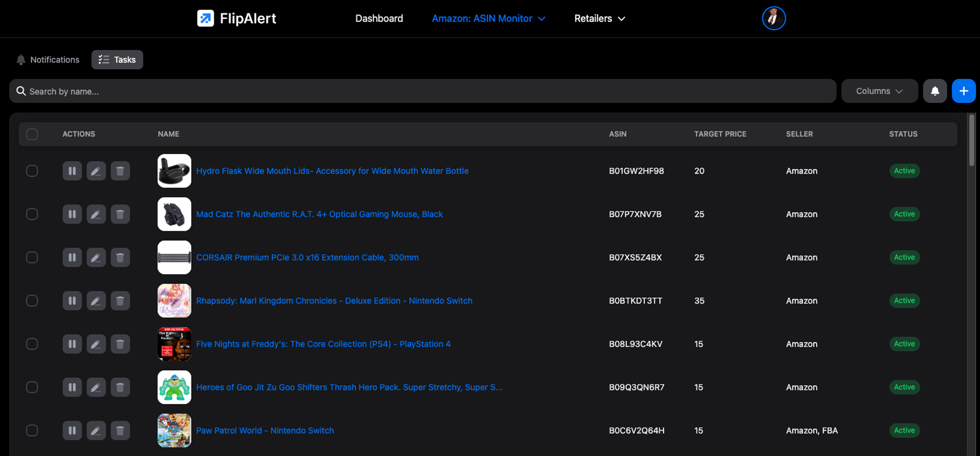Delete the Rhapsody Marl Kingdom Chronicles task
The width and height of the screenshot is (980, 456).
click(x=120, y=301)
